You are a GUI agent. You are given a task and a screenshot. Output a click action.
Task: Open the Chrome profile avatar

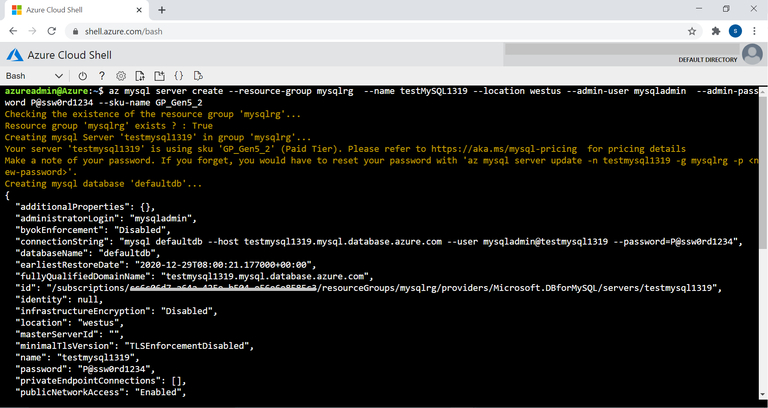[735, 31]
